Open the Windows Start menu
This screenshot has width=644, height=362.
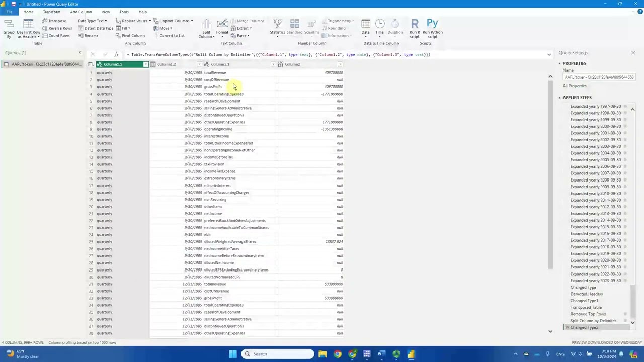point(232,354)
